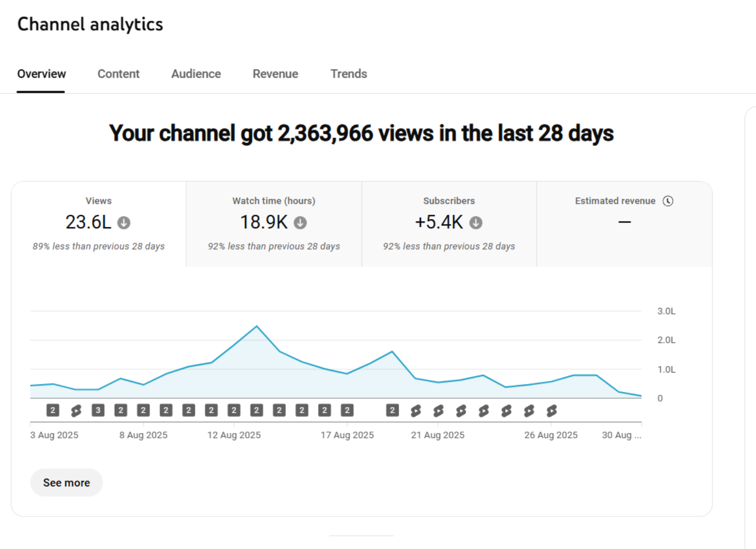Select the Estimated revenue metric card

(x=624, y=224)
